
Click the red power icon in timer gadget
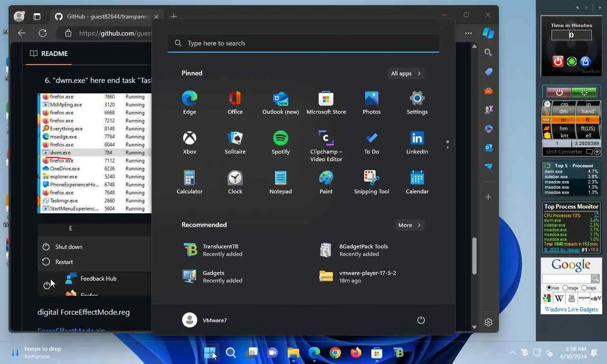click(558, 62)
